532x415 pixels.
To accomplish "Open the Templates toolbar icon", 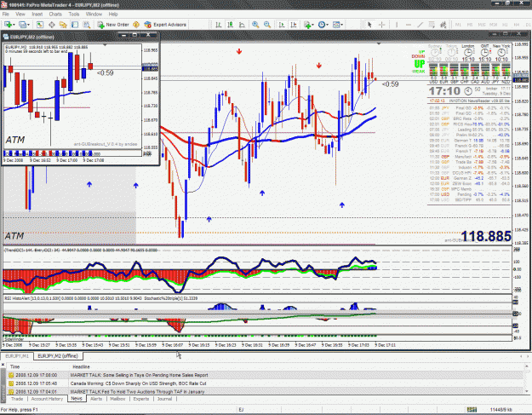I will click(x=336, y=25).
